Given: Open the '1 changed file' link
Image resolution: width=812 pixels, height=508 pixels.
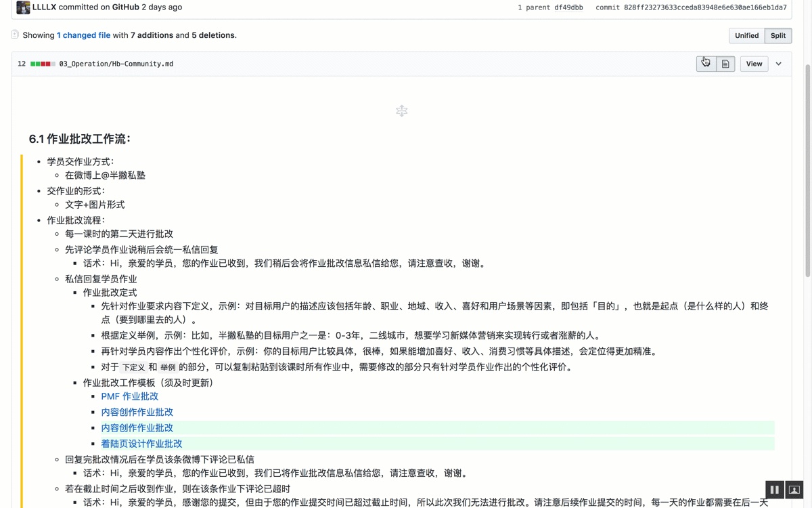Looking at the screenshot, I should click(x=83, y=35).
